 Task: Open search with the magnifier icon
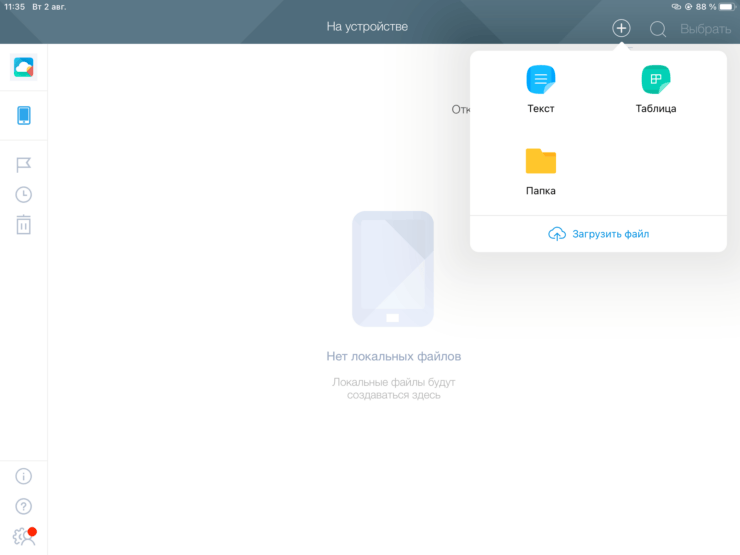point(658,29)
